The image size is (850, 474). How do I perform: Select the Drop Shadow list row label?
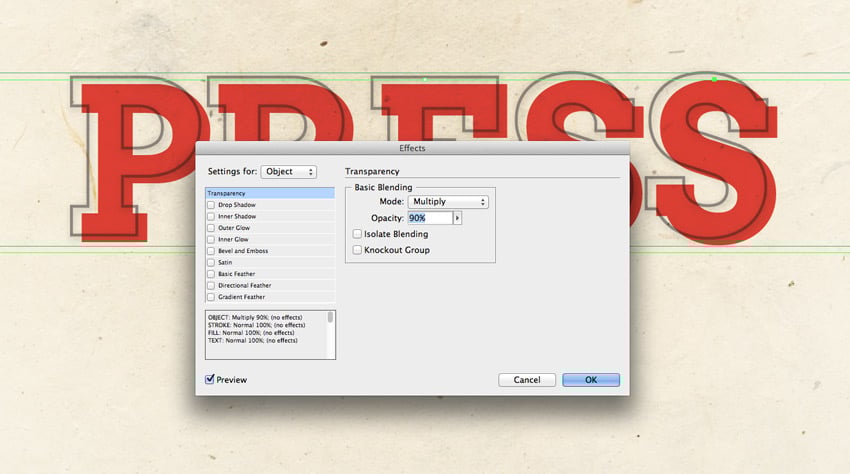237,205
